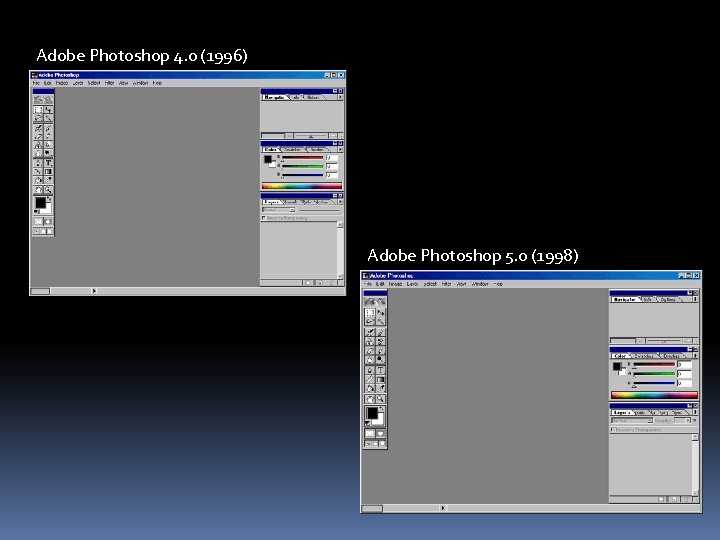
Task: Select the Hand tool in Photoshop 5.0
Action: point(370,399)
